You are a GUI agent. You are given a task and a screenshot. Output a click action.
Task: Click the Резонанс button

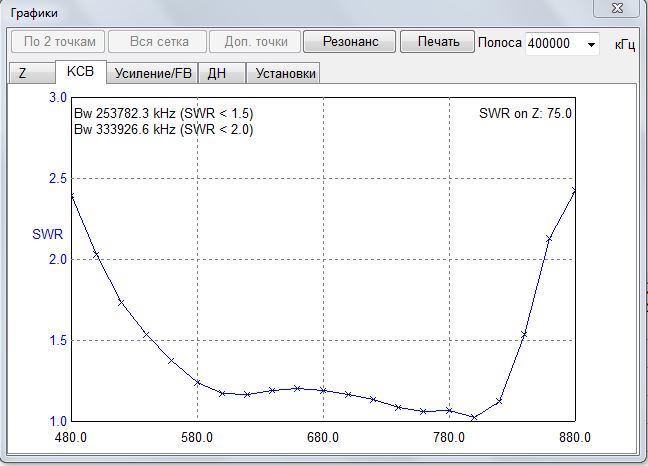tap(350, 41)
